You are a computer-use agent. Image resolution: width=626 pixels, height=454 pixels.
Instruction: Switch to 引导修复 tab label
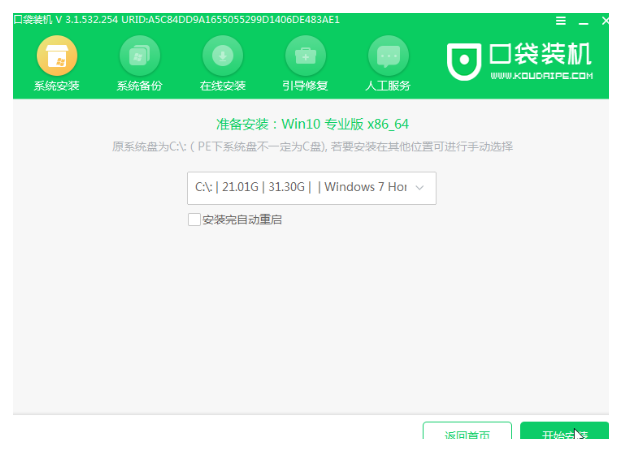coord(305,86)
